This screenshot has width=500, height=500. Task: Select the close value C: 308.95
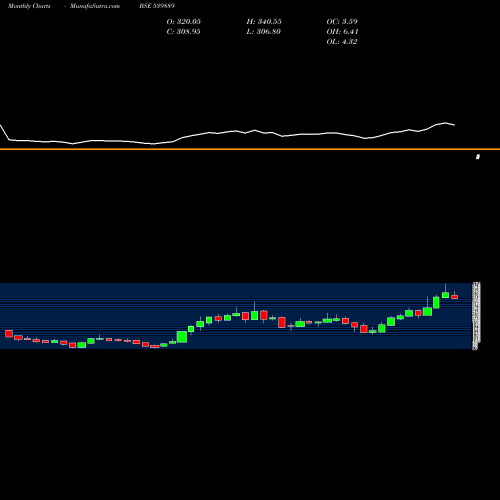click(x=183, y=32)
